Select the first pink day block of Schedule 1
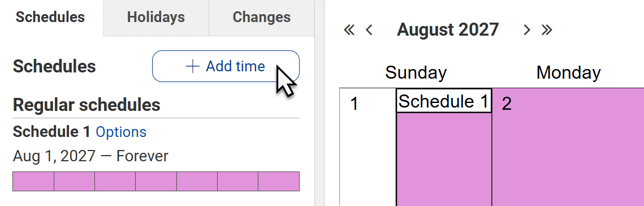This screenshot has width=644, height=206. click(x=33, y=181)
